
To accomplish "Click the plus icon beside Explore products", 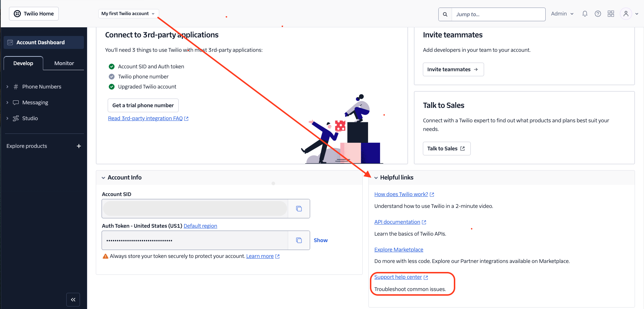I will coord(79,146).
